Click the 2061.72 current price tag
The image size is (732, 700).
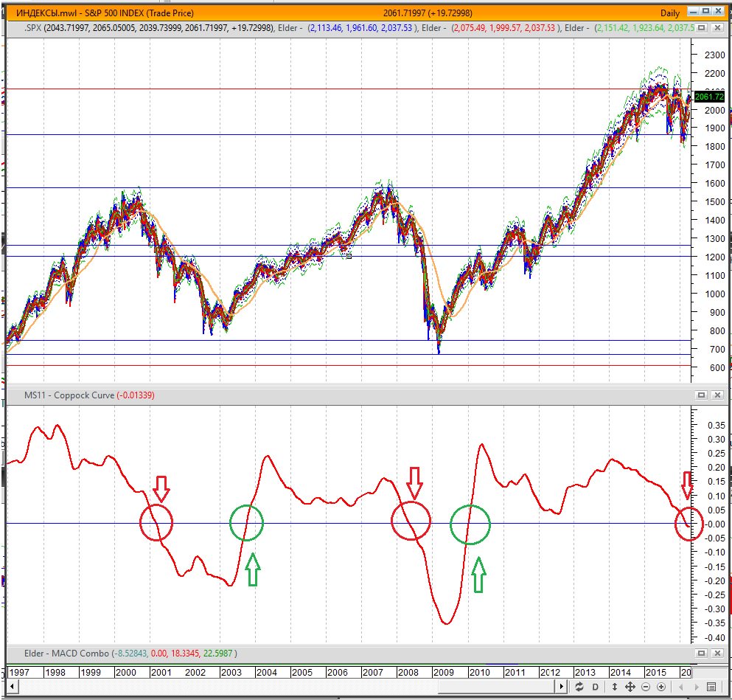coord(709,97)
